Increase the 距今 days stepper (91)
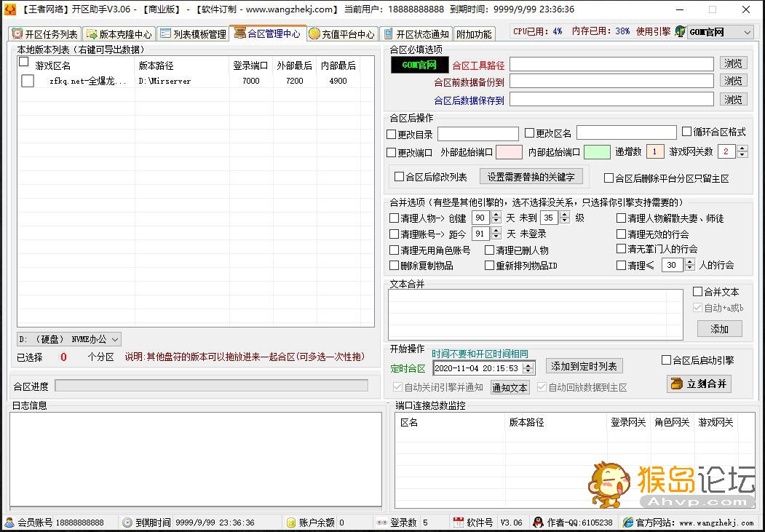 click(x=496, y=231)
